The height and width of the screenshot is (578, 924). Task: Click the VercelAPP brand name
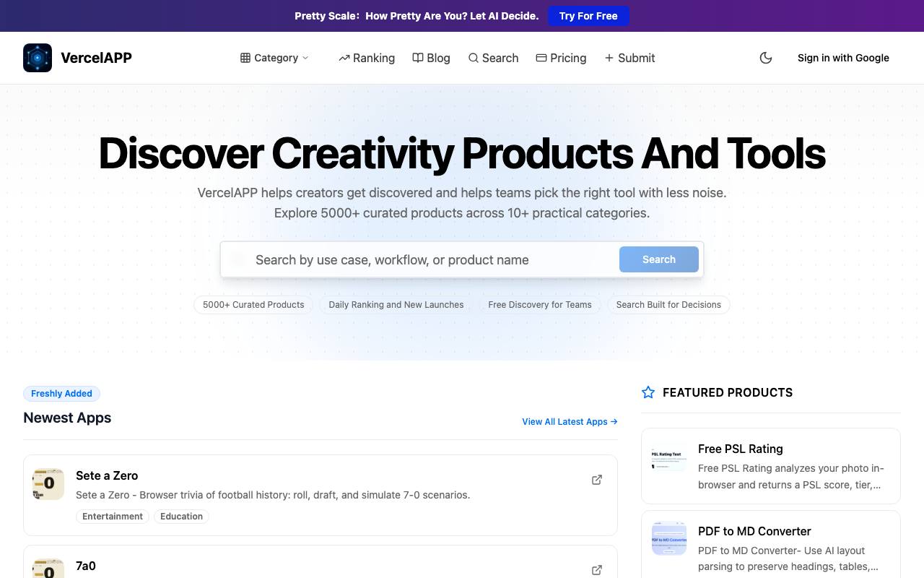pyautogui.click(x=96, y=58)
